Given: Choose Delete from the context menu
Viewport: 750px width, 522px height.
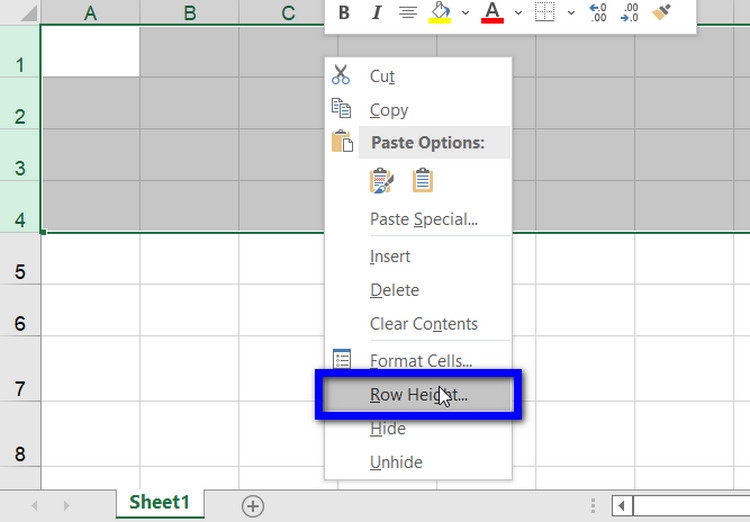Looking at the screenshot, I should coord(418,290).
